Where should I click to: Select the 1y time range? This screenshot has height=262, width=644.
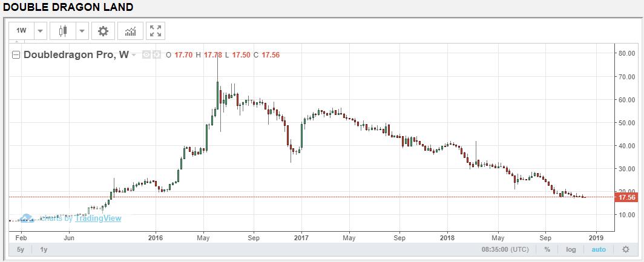point(44,249)
